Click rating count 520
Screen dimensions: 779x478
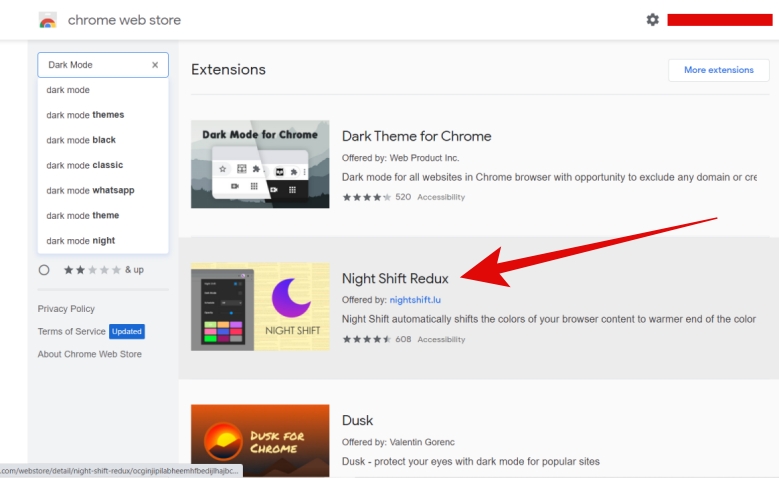403,197
